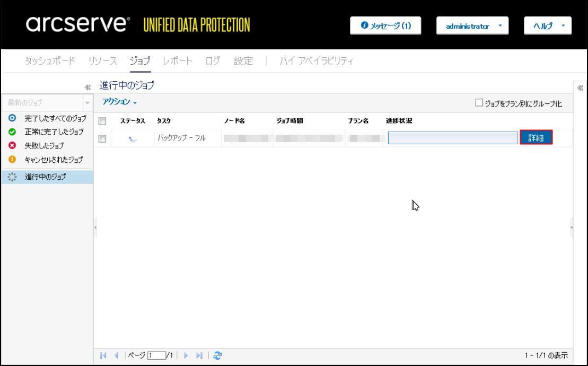Screen dimensions: 588x366
Task: Click the spinning status icon of backup job
Action: point(133,138)
